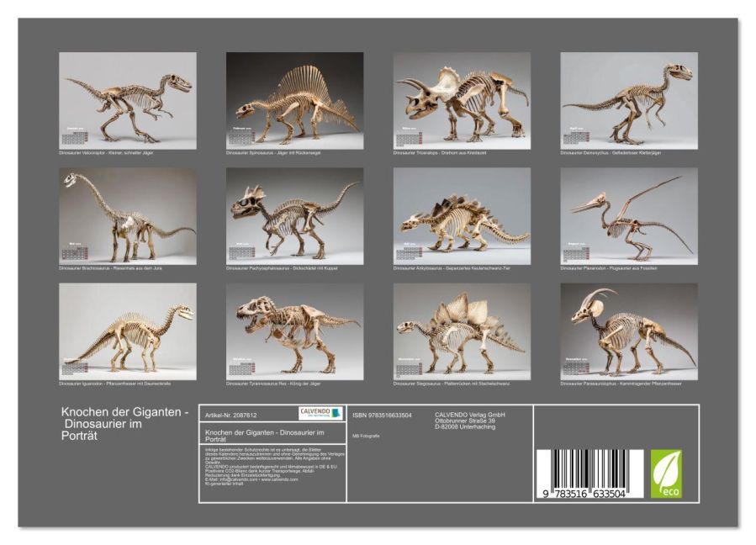The height and width of the screenshot is (545, 756).
Task: Click caption 'Dinosaurier Pteranodon - Flugsaurier aus Fossilien'
Action: (x=609, y=268)
